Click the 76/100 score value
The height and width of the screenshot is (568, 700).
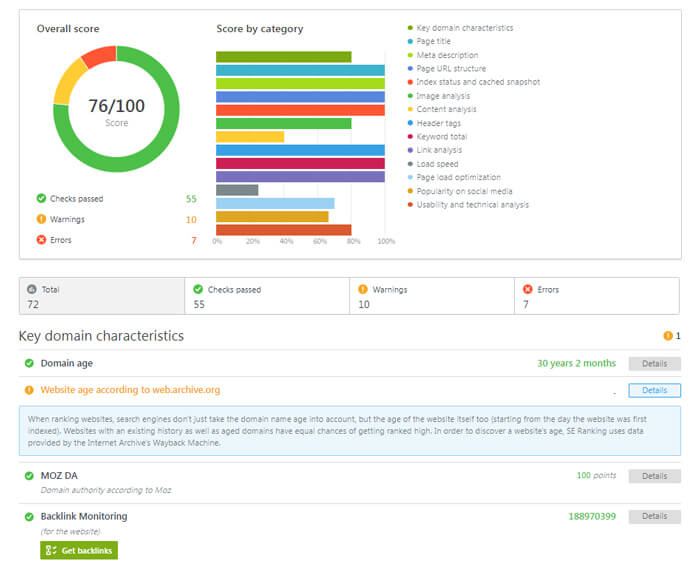pos(117,106)
